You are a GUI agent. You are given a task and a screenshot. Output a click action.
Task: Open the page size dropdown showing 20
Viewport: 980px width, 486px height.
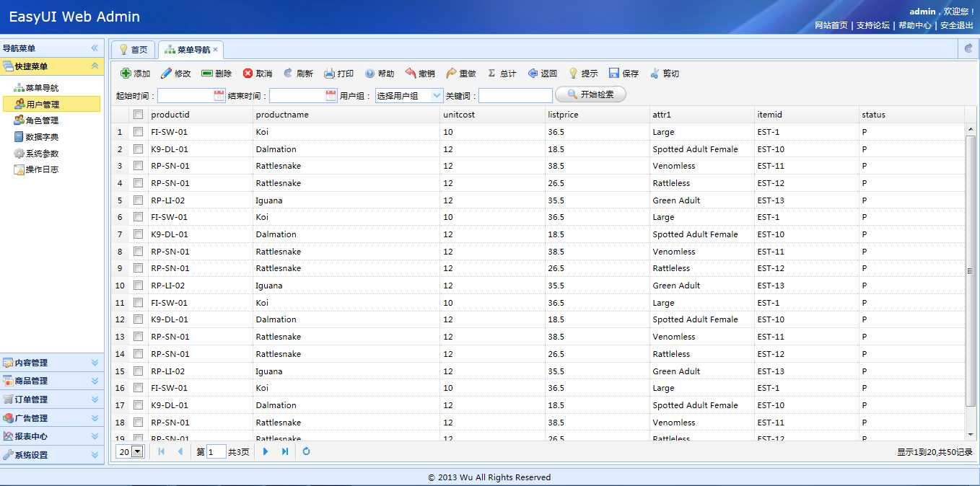click(137, 451)
